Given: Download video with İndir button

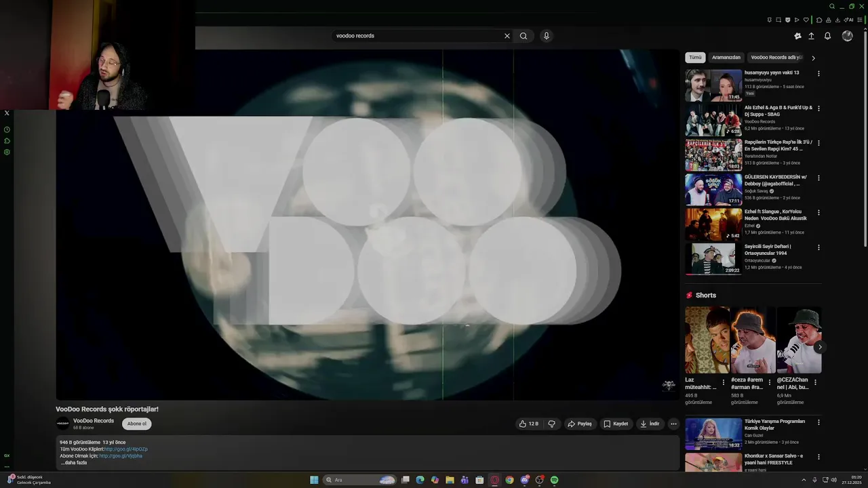Looking at the screenshot, I should click(x=650, y=424).
